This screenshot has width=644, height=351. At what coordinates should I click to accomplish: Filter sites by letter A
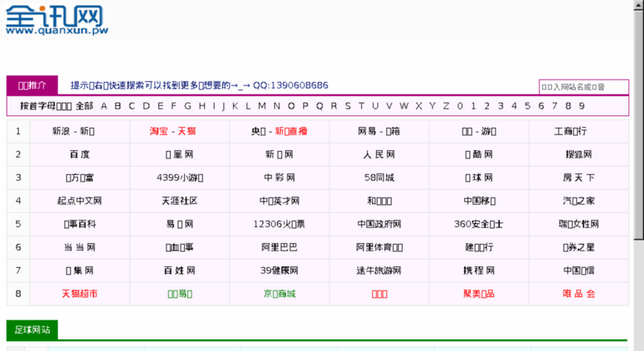(104, 106)
